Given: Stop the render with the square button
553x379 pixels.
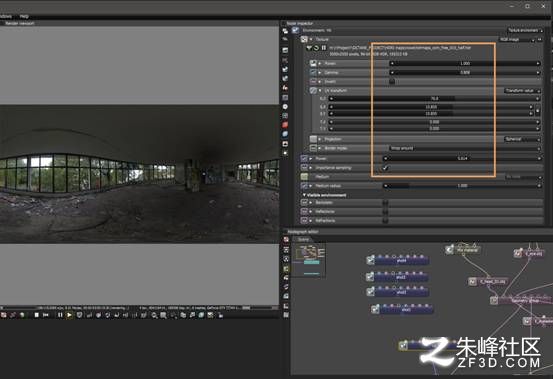Looking at the screenshot, I should click(x=36, y=315).
